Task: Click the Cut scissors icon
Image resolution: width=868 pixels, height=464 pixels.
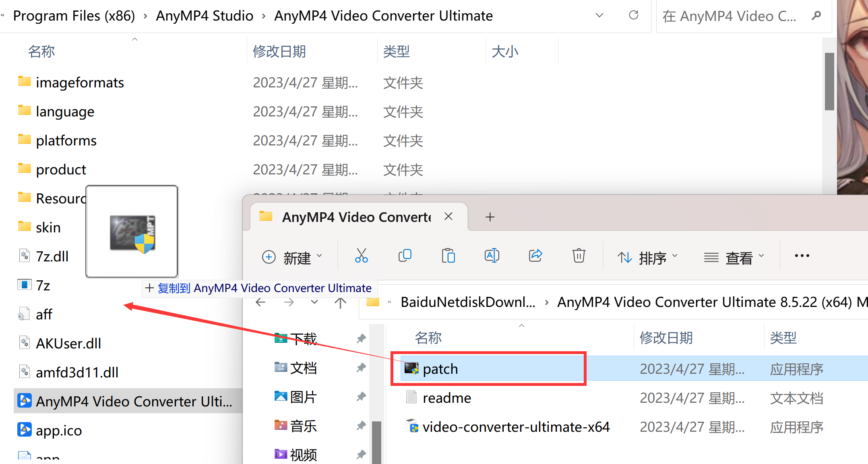Action: [x=361, y=256]
